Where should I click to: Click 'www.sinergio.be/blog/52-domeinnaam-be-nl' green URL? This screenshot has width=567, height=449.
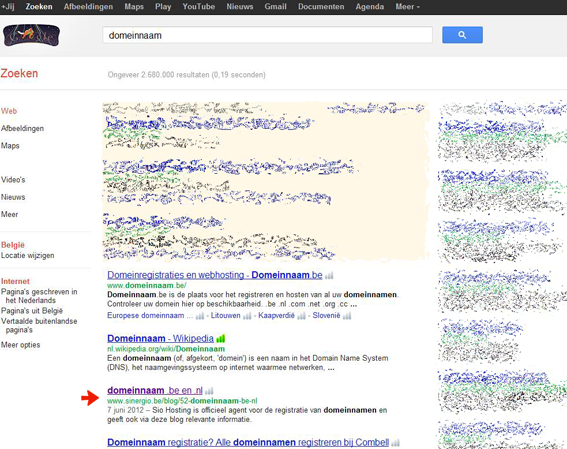point(182,401)
